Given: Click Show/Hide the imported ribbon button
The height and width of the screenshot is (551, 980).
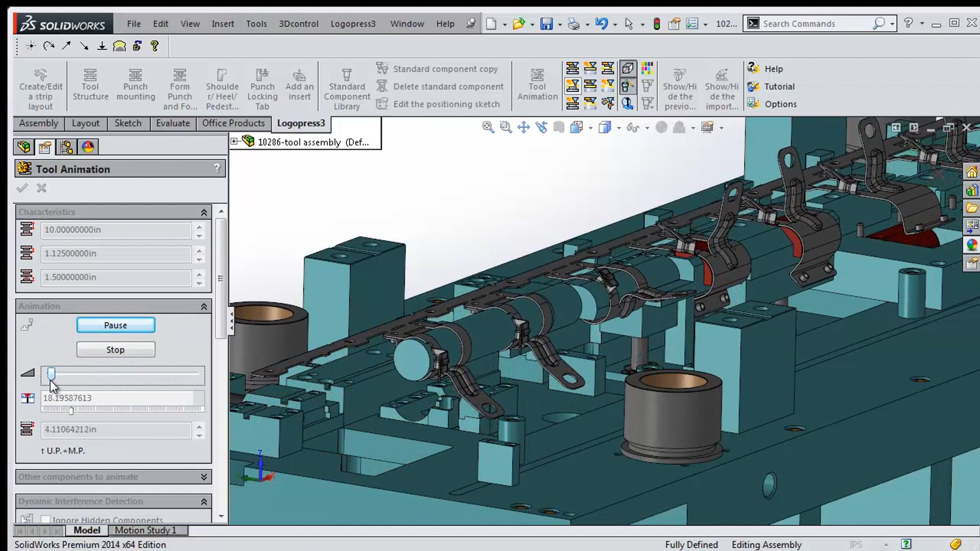Looking at the screenshot, I should 722,89.
